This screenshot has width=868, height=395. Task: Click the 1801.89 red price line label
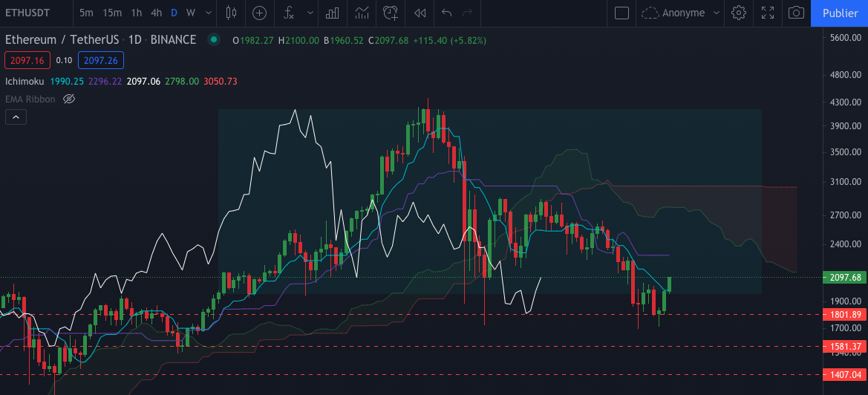point(845,314)
